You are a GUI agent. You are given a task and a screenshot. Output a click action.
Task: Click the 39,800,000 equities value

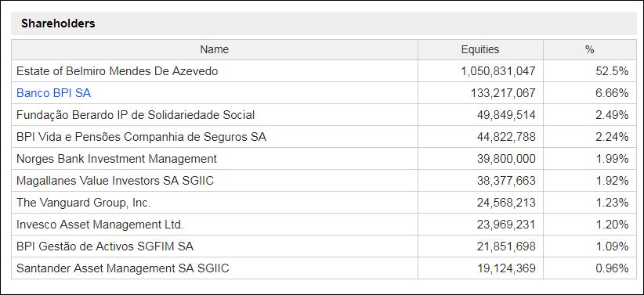pos(506,159)
